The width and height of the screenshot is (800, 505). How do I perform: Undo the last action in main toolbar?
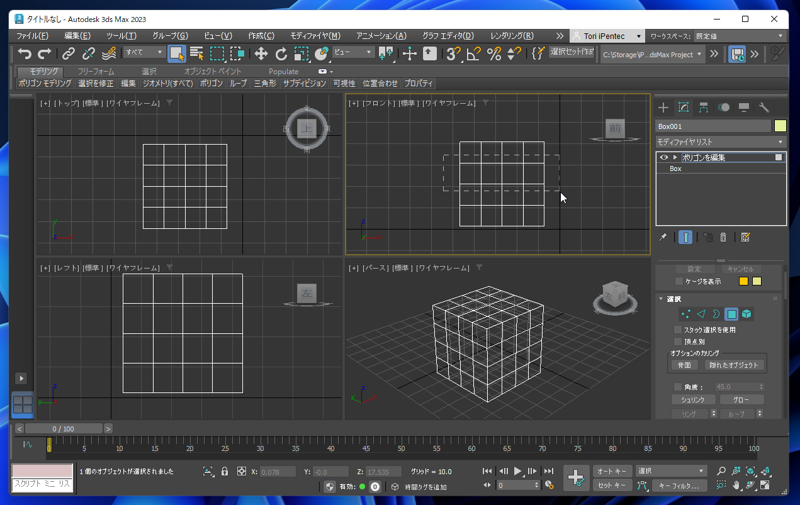[24, 54]
